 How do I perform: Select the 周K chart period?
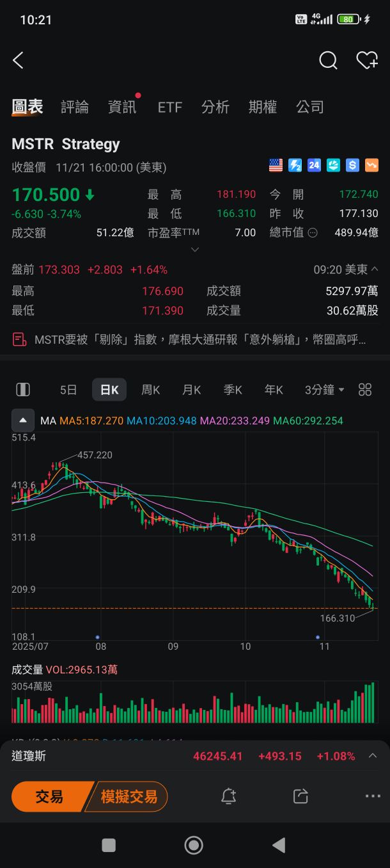pos(151,390)
